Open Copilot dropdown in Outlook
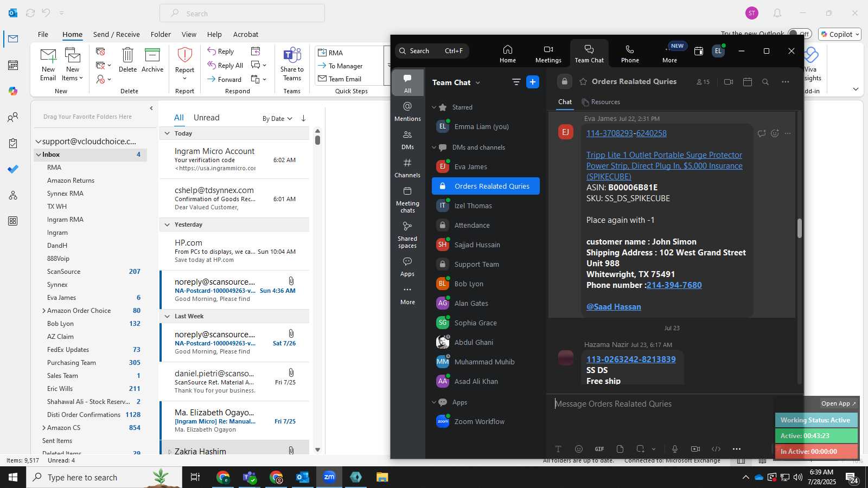This screenshot has height=488, width=868. (x=840, y=34)
